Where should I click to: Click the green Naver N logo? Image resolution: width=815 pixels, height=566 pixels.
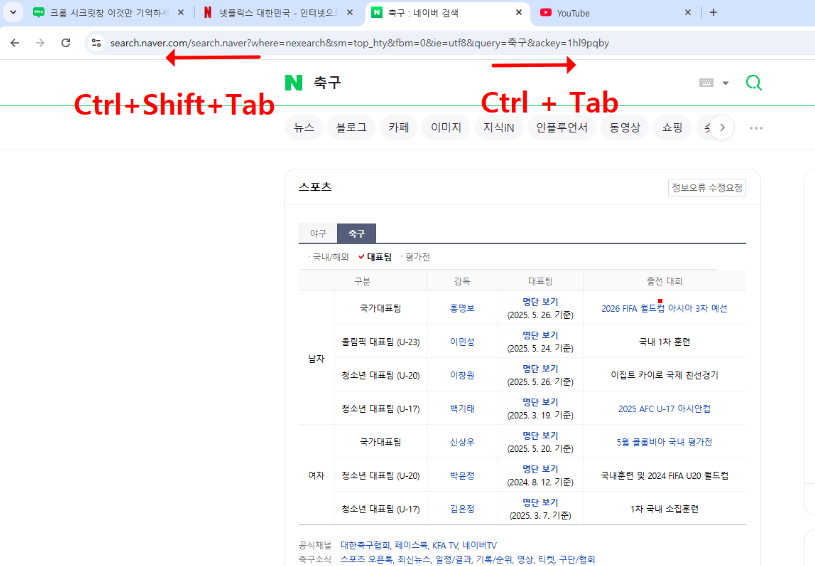click(293, 83)
